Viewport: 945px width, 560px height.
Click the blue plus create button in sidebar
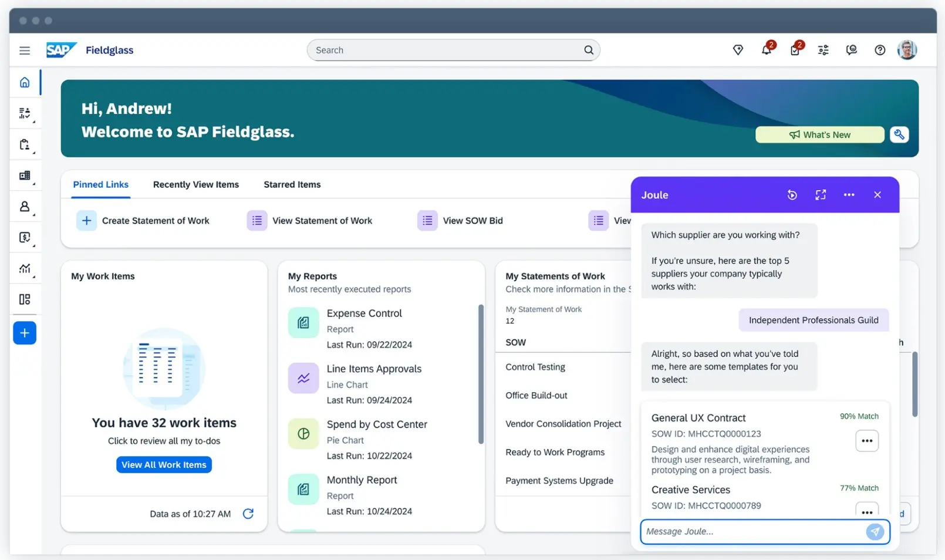tap(25, 333)
